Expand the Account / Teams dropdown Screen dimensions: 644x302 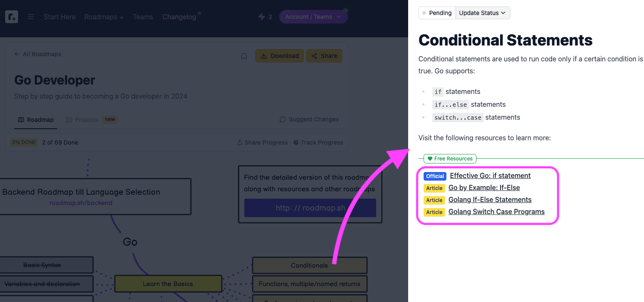(313, 17)
